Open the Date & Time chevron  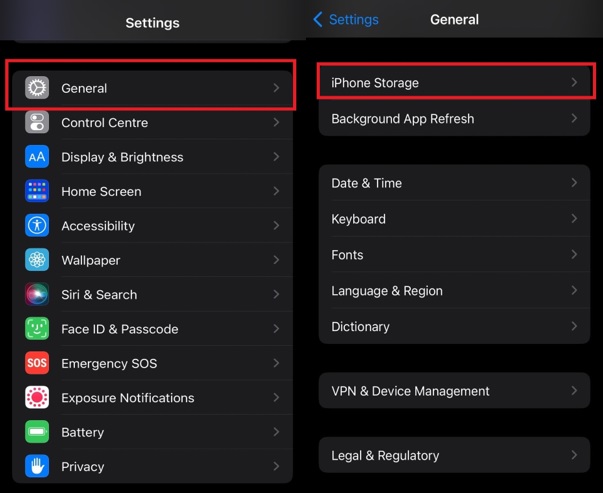pos(574,183)
